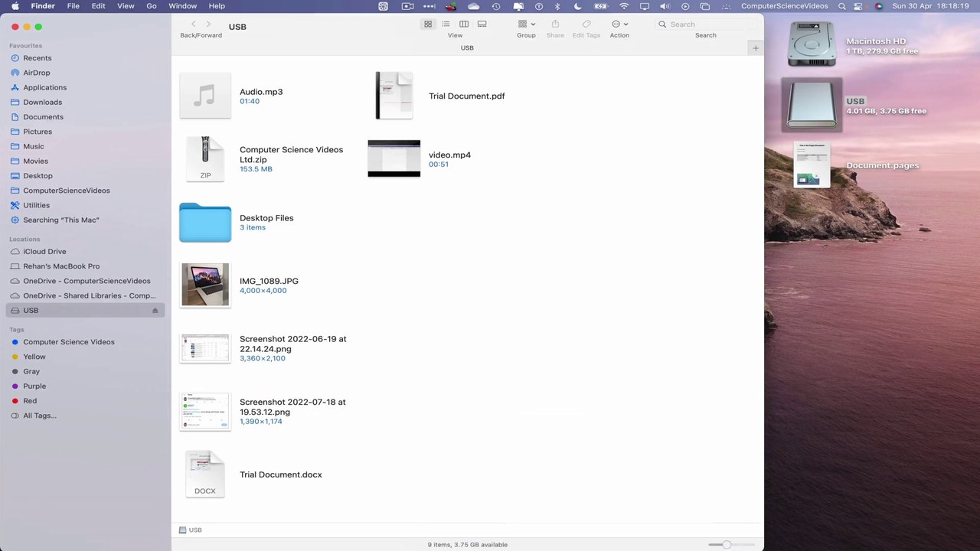Select the IMG_1089.JPG thumbnail
The width and height of the screenshot is (980, 551).
(205, 285)
